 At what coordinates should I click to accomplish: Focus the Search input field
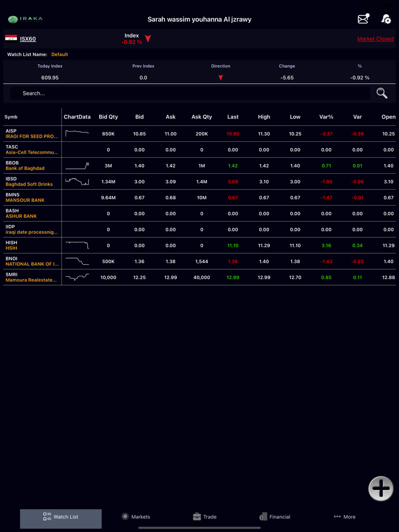[x=190, y=93]
